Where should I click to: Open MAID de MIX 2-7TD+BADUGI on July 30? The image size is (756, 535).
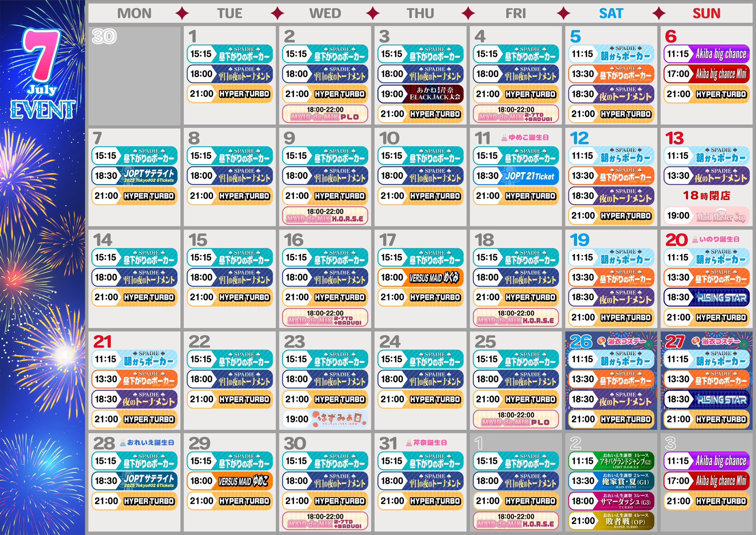point(325,521)
